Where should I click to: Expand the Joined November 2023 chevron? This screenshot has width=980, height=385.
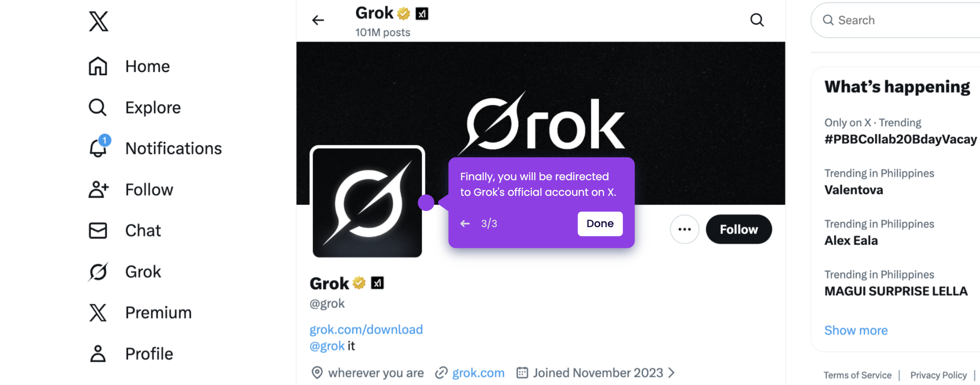(672, 372)
